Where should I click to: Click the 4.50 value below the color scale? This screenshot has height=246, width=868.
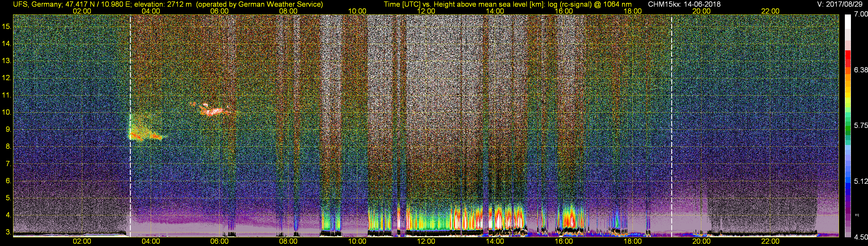(x=860, y=237)
